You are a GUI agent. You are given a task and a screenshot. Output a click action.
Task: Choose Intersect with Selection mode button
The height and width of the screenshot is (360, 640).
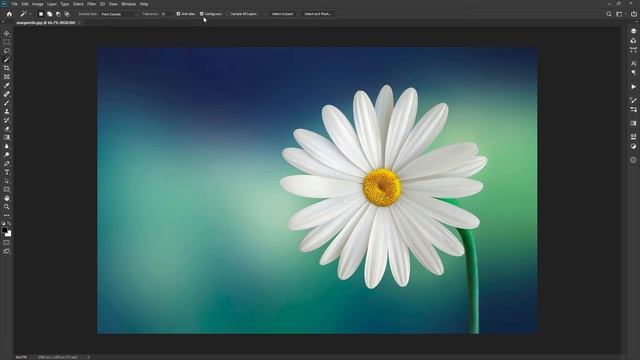point(67,14)
